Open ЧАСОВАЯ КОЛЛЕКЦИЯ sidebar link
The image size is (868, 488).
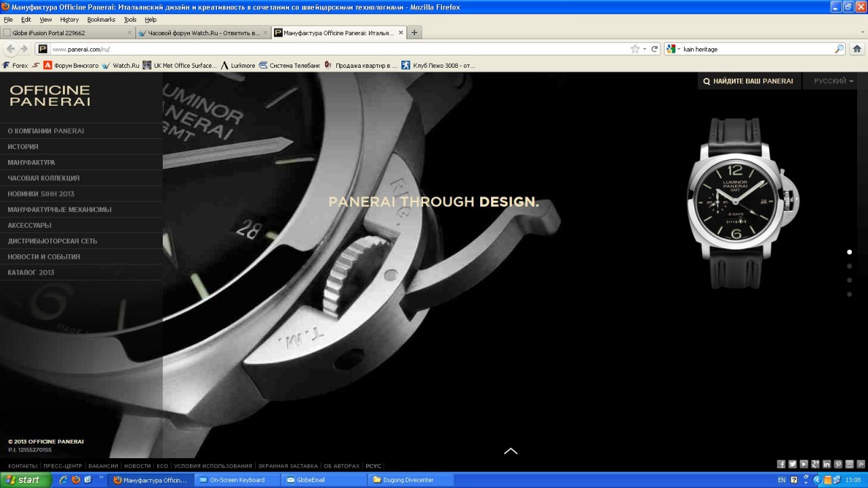[43, 178]
